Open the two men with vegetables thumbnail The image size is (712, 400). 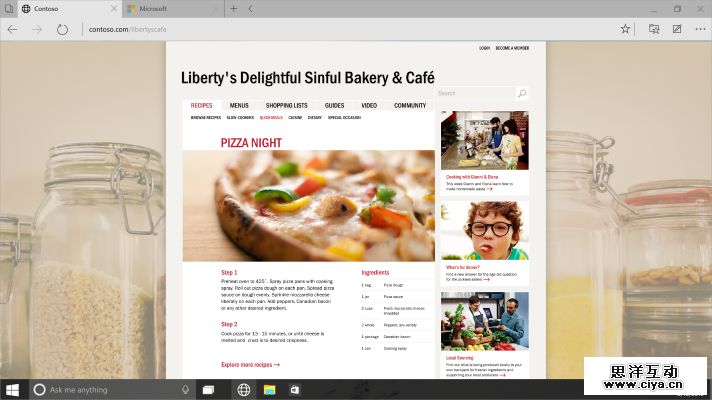485,321
